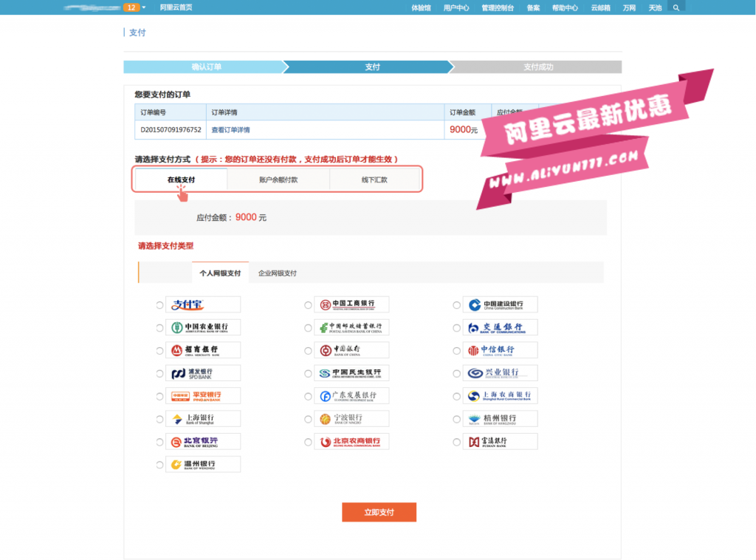Choose the 中国民生银行 radio button
Viewport: 756px width, 560px height.
pos(308,374)
